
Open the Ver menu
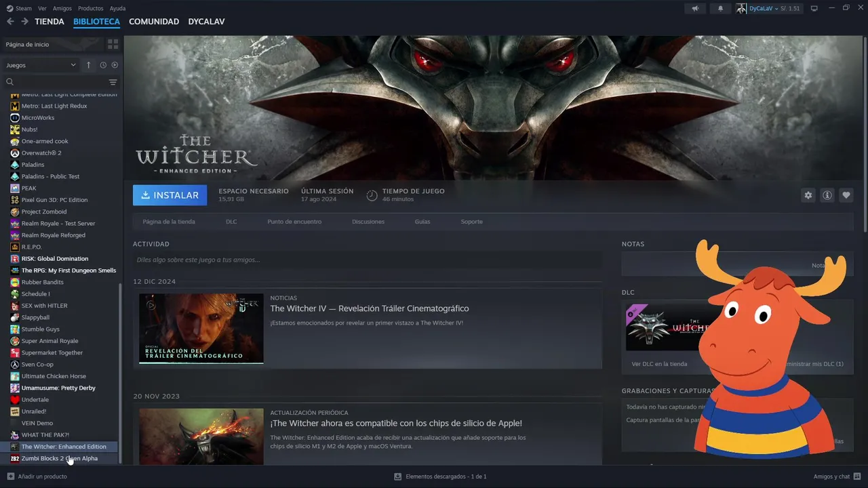pyautogui.click(x=42, y=8)
